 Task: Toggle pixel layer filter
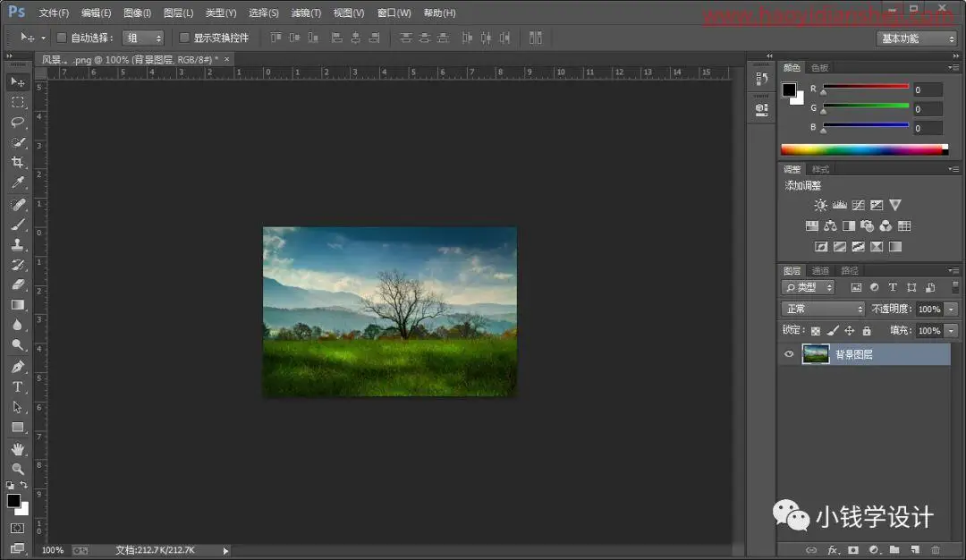click(x=856, y=288)
